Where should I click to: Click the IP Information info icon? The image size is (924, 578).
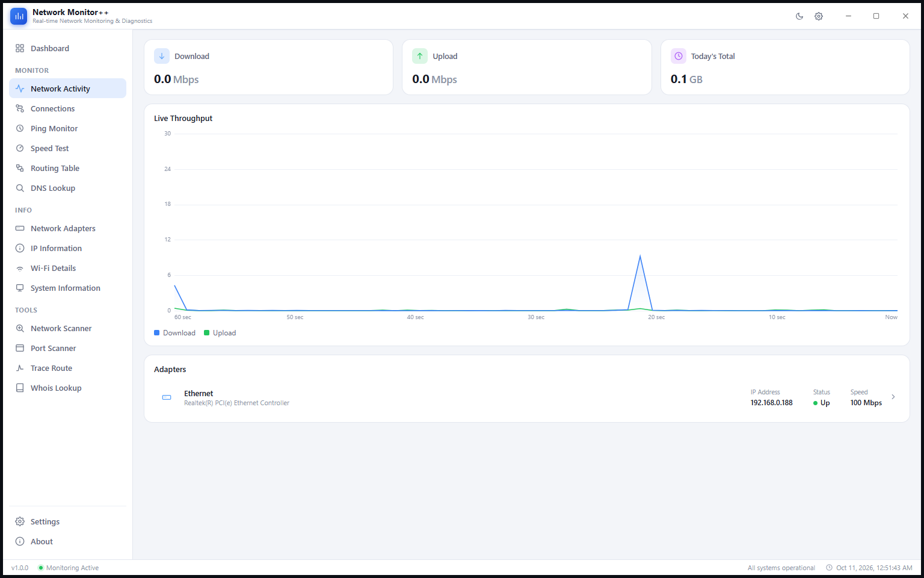20,248
